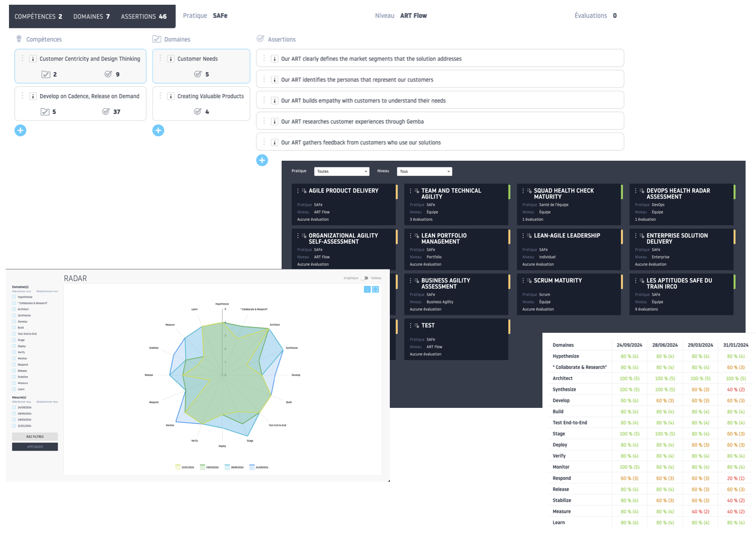The width and height of the screenshot is (756, 536).
Task: Open info icon for Customer Needs domain
Action: click(171, 59)
